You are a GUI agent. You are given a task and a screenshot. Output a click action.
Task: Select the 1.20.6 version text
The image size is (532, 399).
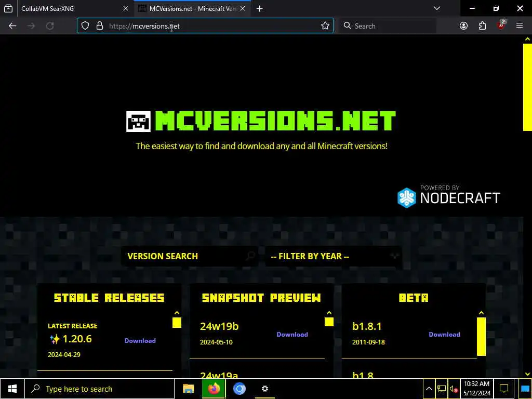click(77, 339)
